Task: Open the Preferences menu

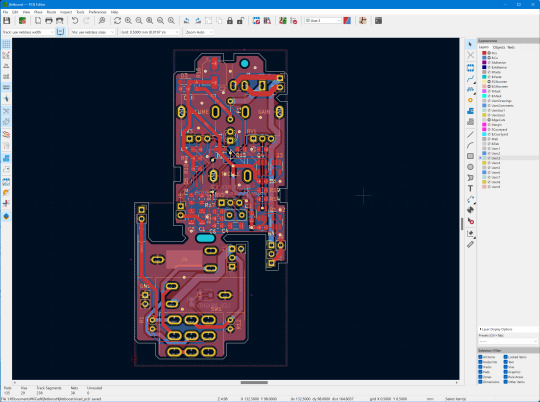Action: point(97,12)
